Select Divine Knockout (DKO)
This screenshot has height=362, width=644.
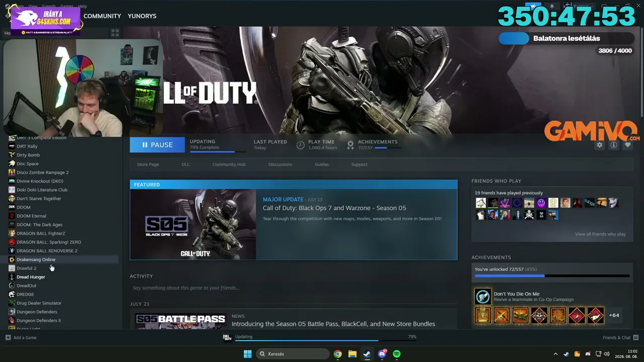coord(40,181)
